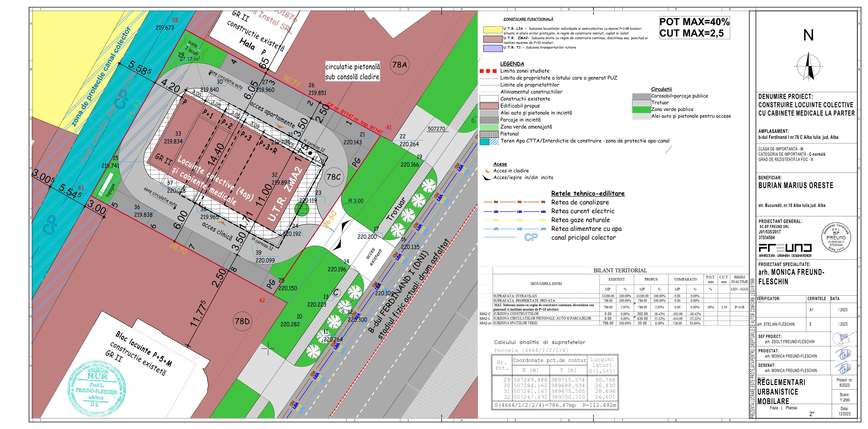
Task: Click the 'BURIAN MARIUS ORESTE' beneficiary name
Action: click(795, 186)
